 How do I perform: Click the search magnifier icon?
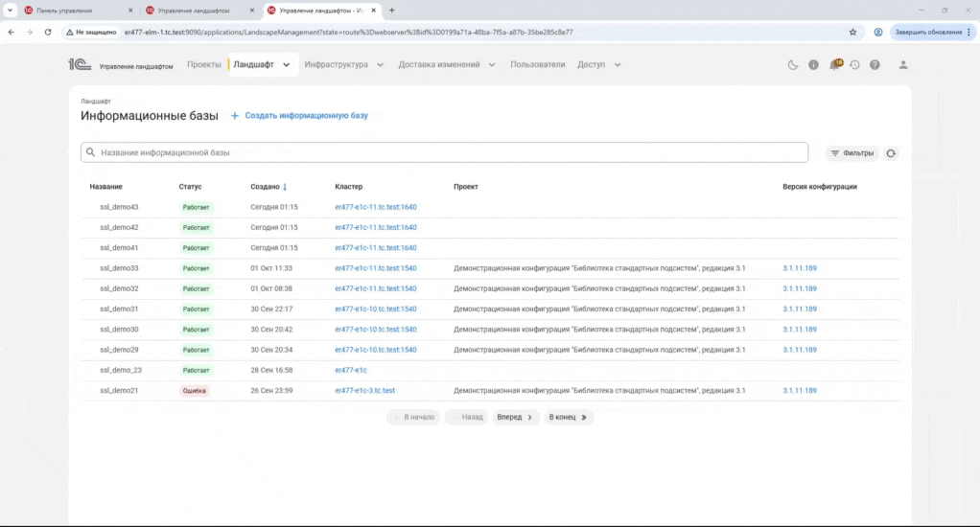[x=91, y=152]
